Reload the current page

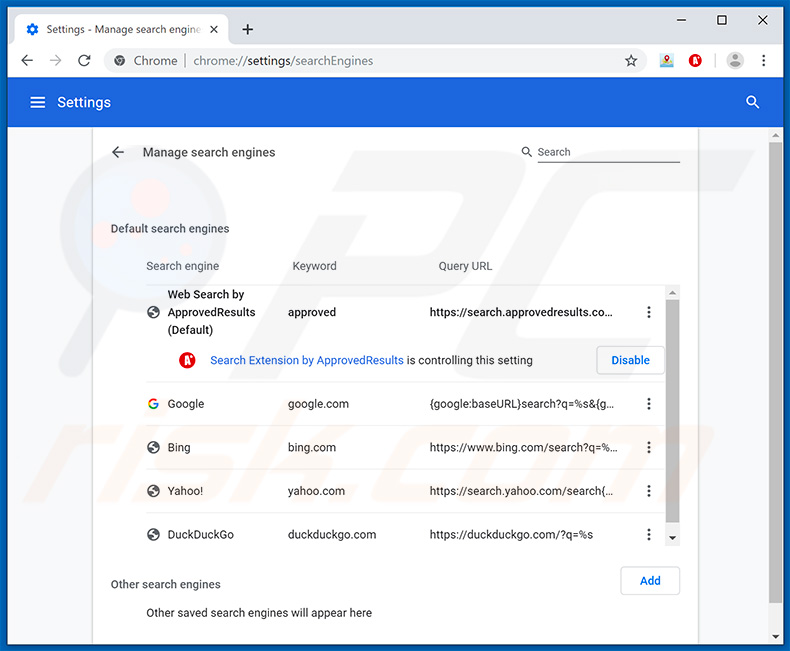tap(84, 61)
